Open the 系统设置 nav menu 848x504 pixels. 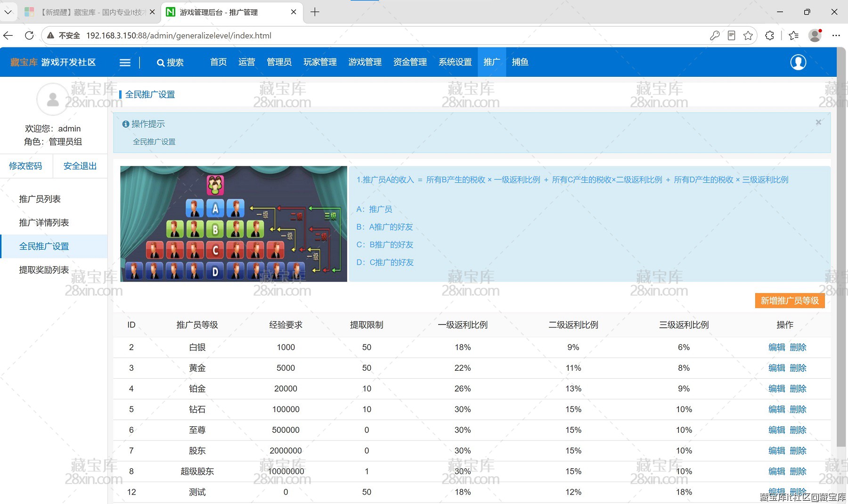[x=456, y=62]
